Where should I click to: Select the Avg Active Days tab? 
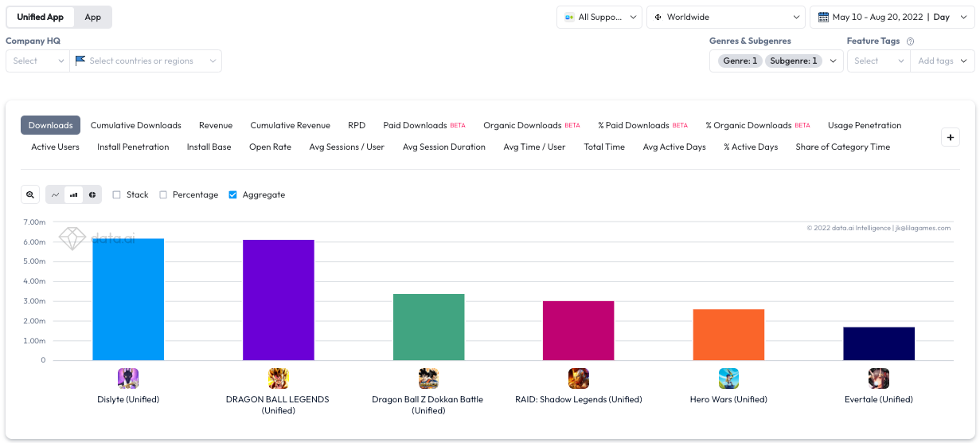674,147
